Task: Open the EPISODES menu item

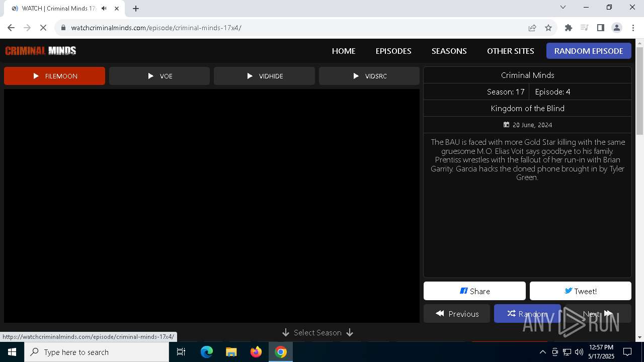Action: tap(393, 51)
